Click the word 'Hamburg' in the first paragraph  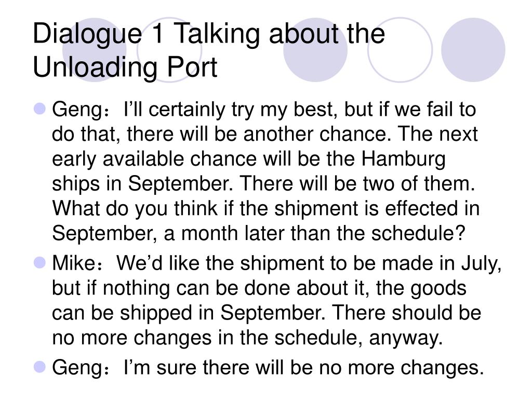tap(403, 159)
